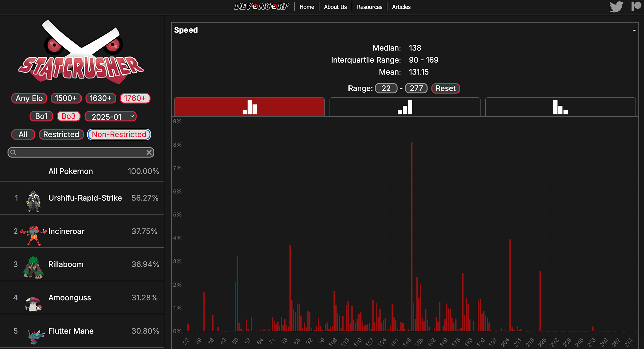Open the 2025-01 date dropdown
644x349 pixels.
tap(110, 116)
